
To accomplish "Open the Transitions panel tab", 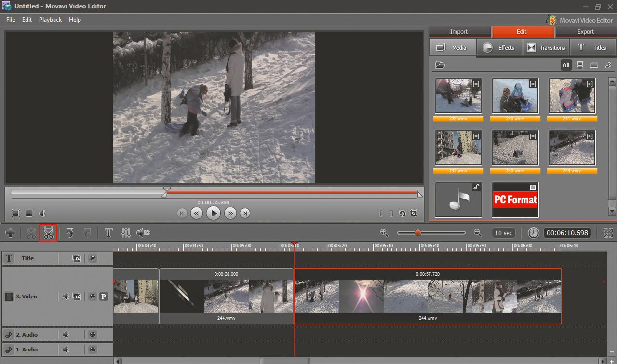I will [546, 48].
